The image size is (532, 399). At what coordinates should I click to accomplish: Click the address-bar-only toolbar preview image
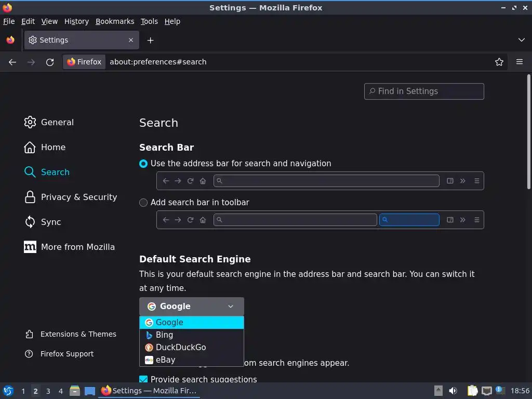tap(320, 181)
